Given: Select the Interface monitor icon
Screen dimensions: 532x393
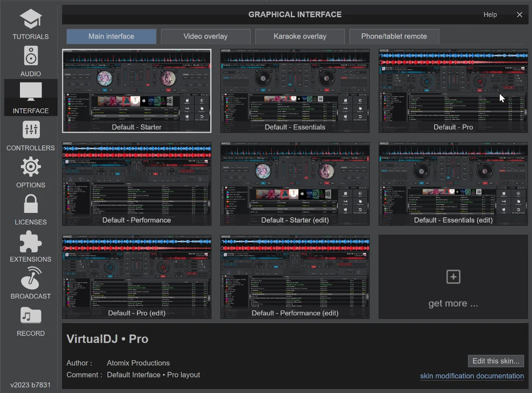Looking at the screenshot, I should [31, 92].
